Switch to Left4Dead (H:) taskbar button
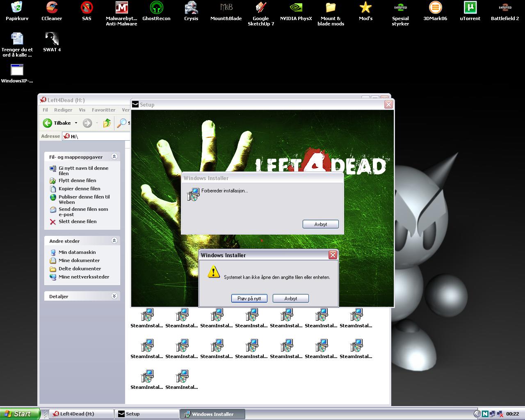 (x=81, y=414)
